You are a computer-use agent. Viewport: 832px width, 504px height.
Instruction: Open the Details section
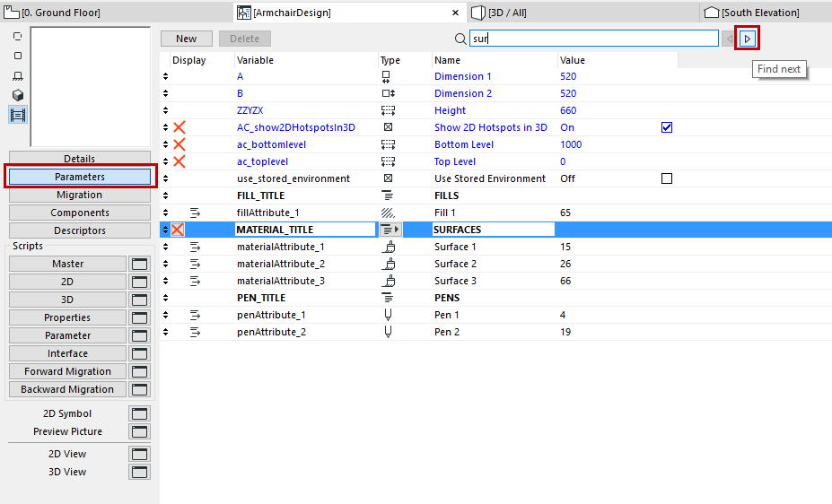pyautogui.click(x=80, y=159)
